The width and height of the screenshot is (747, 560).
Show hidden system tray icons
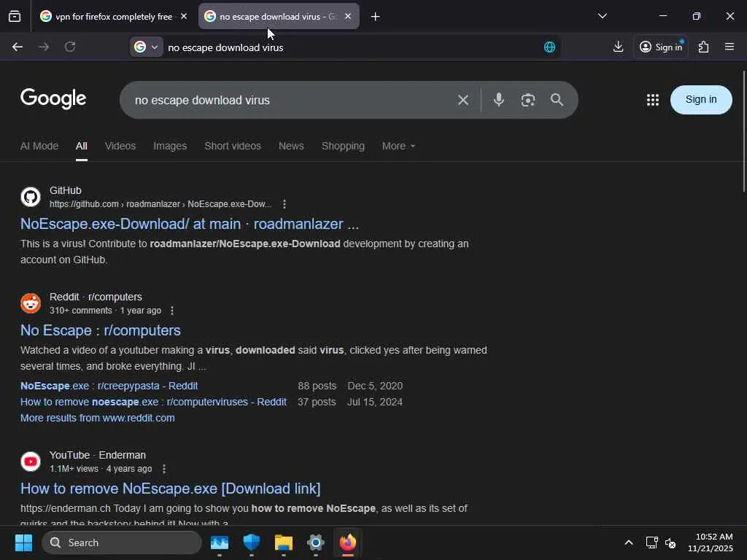click(628, 542)
